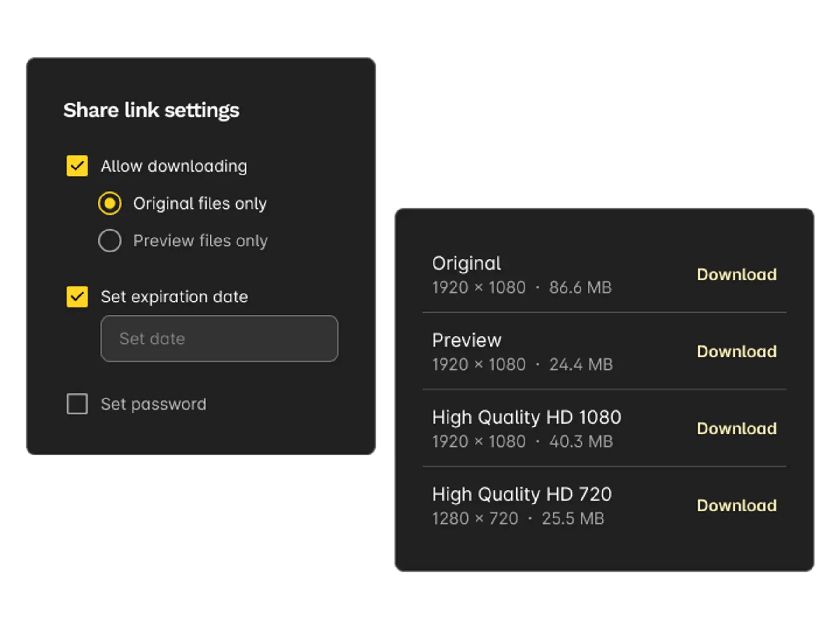
Task: Uncheck the Allow downloading checkbox
Action: coord(77,166)
